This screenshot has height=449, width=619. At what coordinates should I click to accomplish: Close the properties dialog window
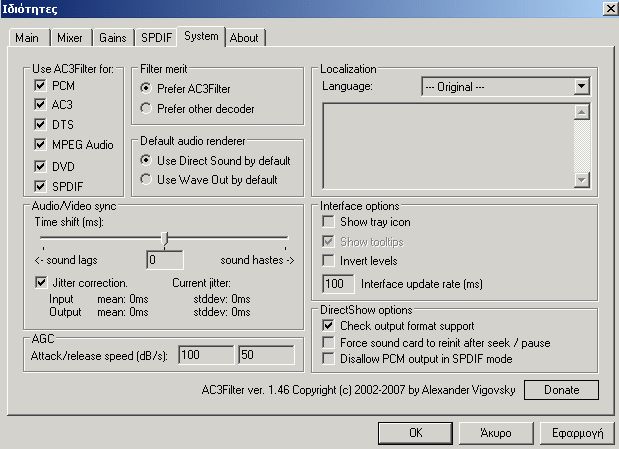point(609,9)
